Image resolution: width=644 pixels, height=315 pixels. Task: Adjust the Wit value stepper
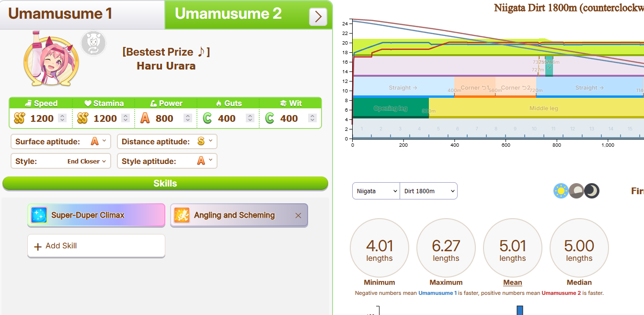click(312, 118)
